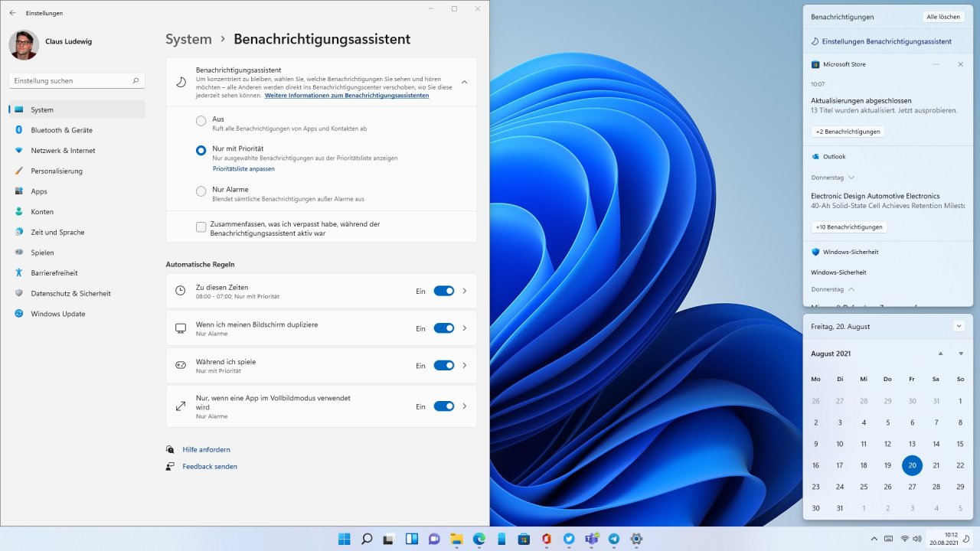Open 'Weitere Informationen zum Benachrichtigungsassistenten' link

(347, 96)
